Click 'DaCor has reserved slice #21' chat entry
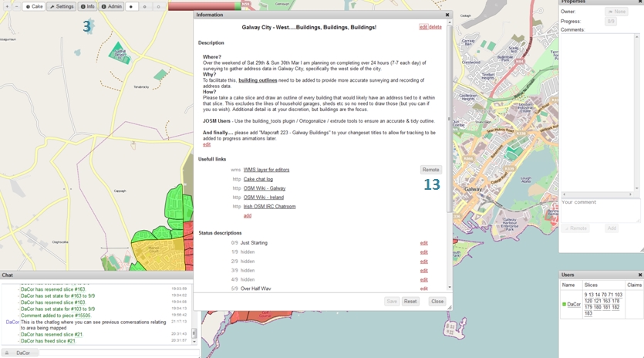The image size is (644, 358). pos(52,335)
